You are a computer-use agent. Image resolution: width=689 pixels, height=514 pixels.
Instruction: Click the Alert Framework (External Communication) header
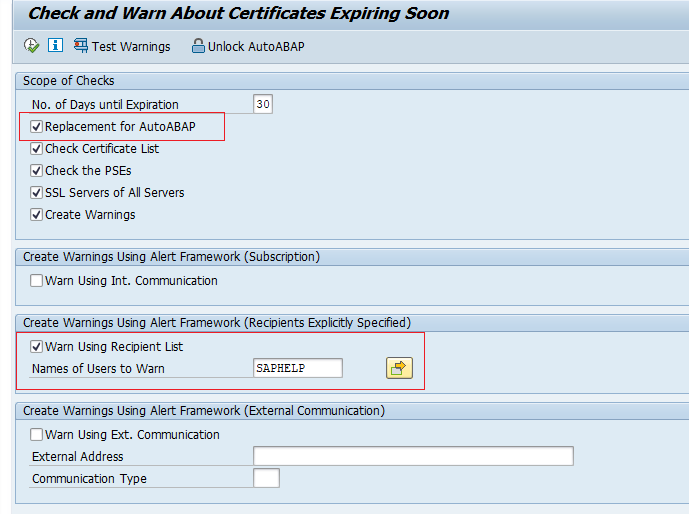(x=204, y=411)
